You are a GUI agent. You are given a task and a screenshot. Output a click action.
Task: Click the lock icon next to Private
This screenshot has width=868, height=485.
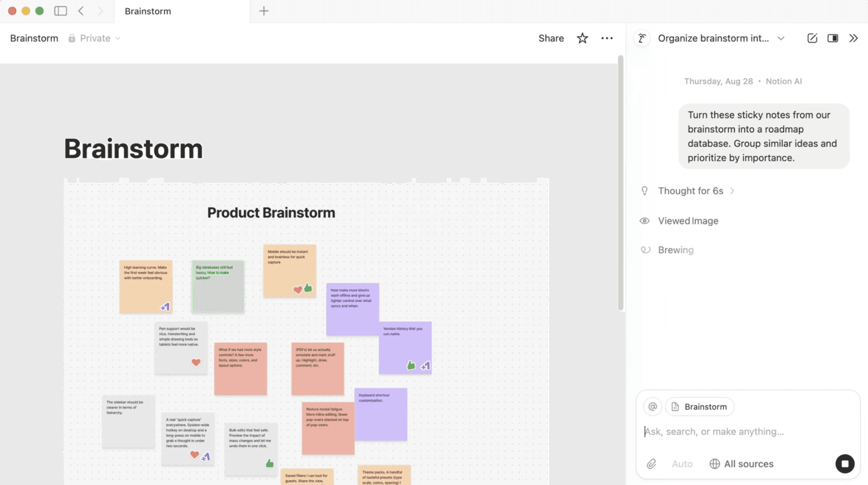[x=72, y=38]
